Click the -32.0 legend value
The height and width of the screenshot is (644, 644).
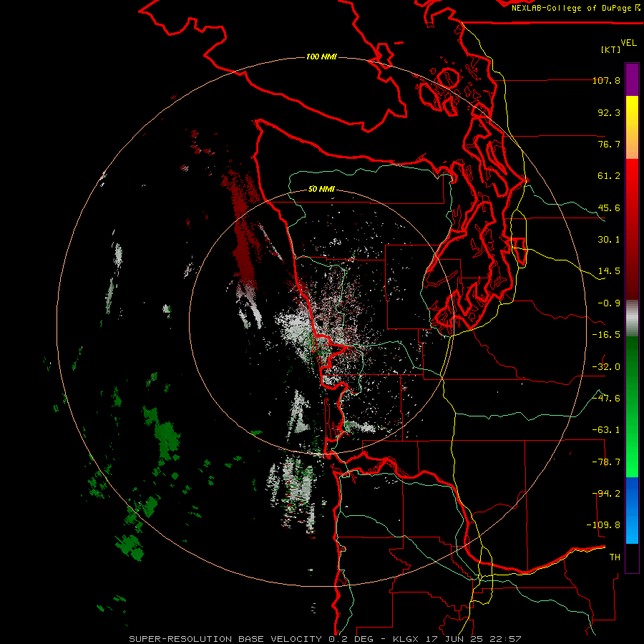[606, 367]
